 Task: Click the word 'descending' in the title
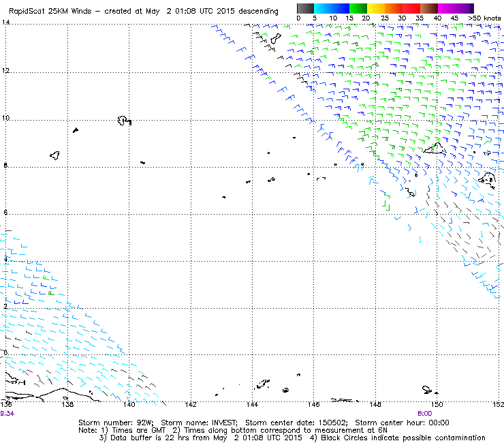pyautogui.click(x=258, y=12)
